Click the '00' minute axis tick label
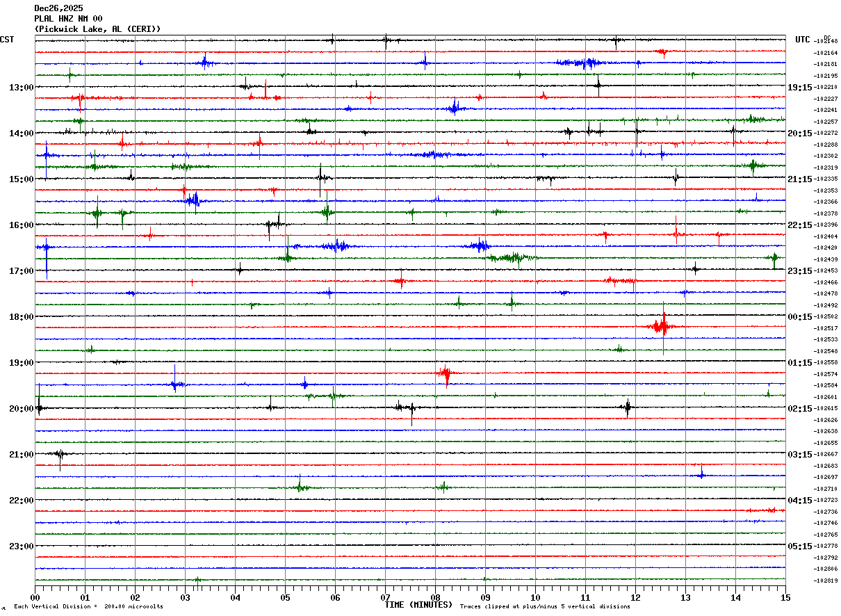 point(35,597)
